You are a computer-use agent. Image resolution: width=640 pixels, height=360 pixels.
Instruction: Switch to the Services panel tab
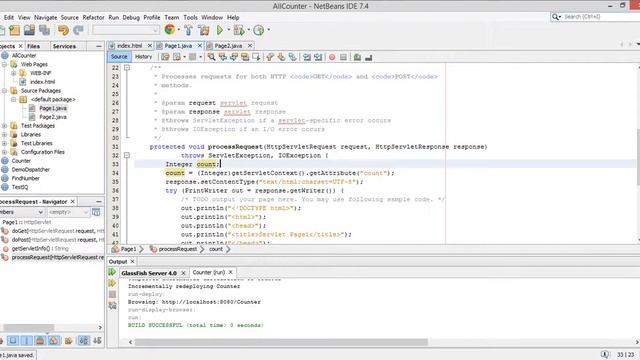pos(64,46)
